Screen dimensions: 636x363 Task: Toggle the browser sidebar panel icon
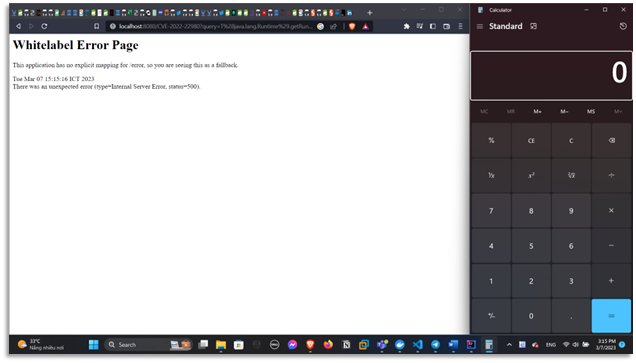coord(433,26)
